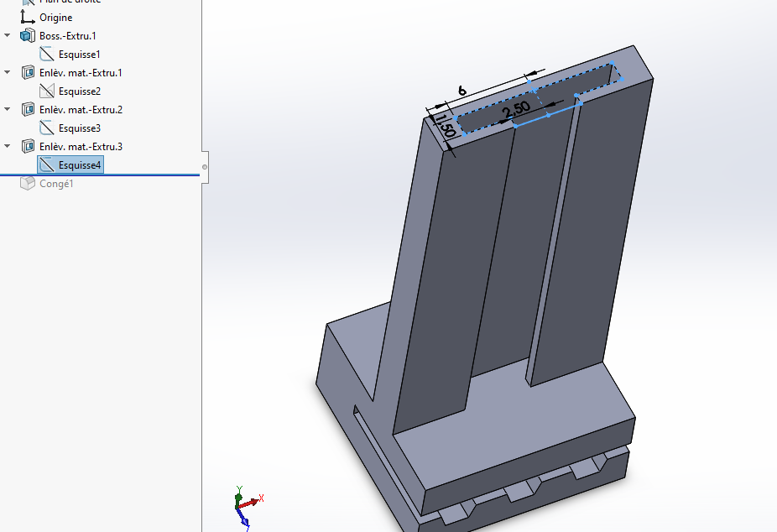777x532 pixels.
Task: Click the sketch icon beside Esquisse1
Action: tap(47, 55)
